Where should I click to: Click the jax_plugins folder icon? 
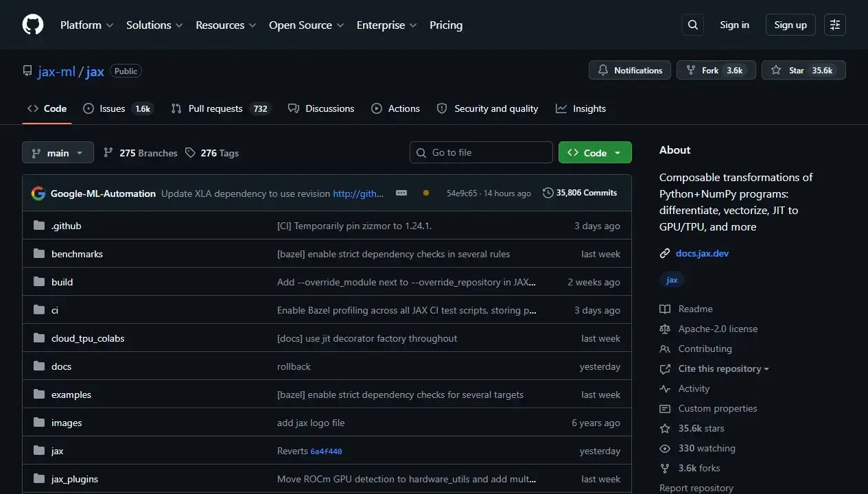(38, 479)
